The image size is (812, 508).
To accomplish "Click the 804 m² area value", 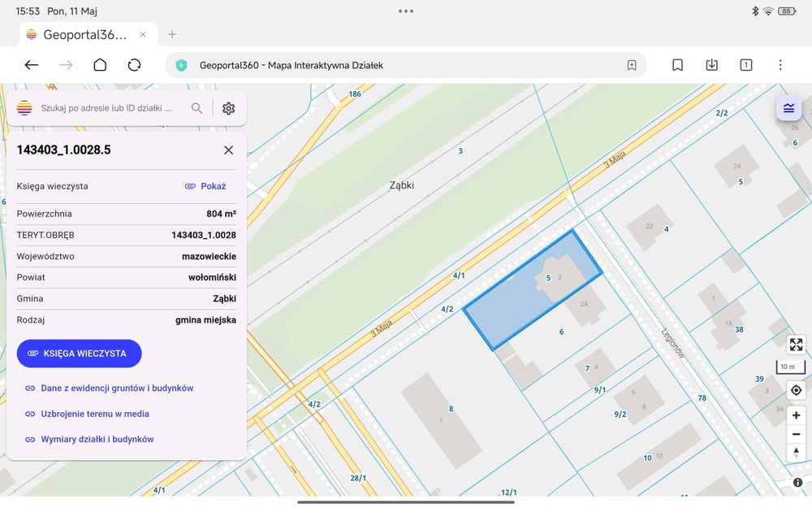I will [x=221, y=214].
